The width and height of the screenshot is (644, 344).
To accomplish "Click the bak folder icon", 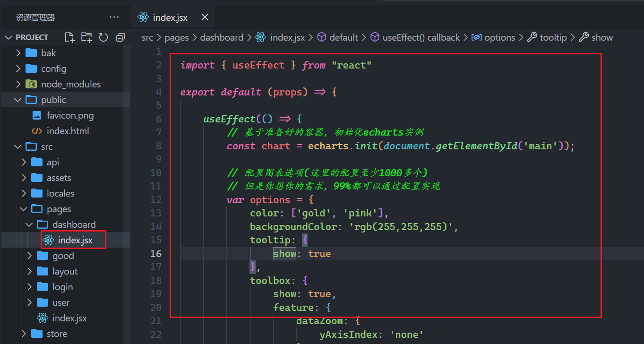I will click(x=31, y=53).
